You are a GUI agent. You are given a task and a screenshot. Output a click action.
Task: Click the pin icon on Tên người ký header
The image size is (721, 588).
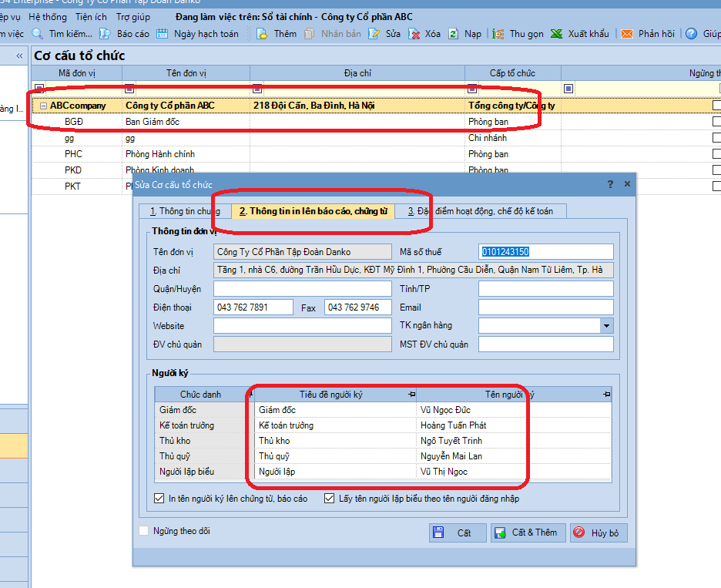tap(607, 395)
